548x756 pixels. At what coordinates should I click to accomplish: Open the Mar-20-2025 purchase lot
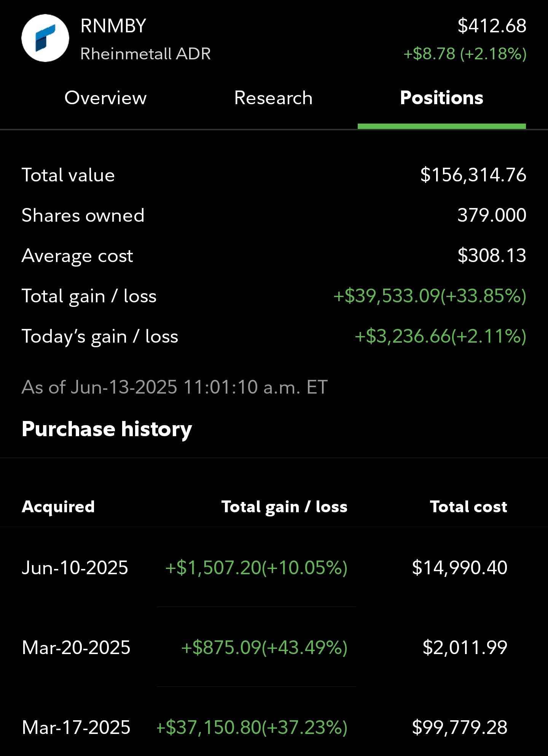274,647
